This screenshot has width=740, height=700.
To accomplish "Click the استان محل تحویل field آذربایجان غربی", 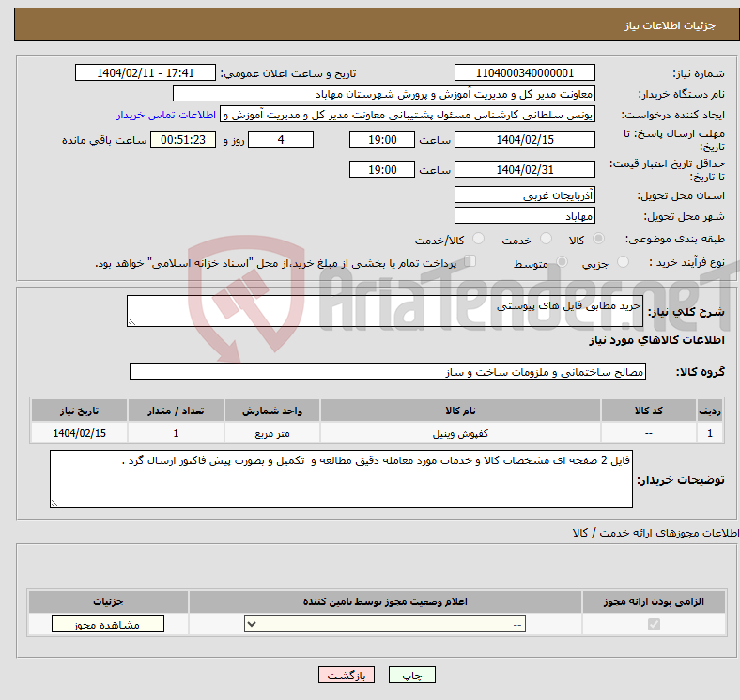I will pyautogui.click(x=524, y=194).
